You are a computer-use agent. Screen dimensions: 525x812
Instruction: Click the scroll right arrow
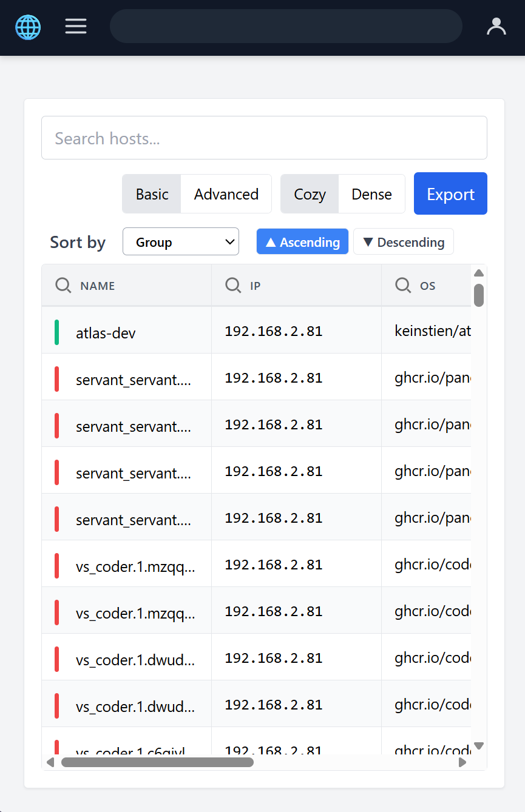pyautogui.click(x=462, y=762)
